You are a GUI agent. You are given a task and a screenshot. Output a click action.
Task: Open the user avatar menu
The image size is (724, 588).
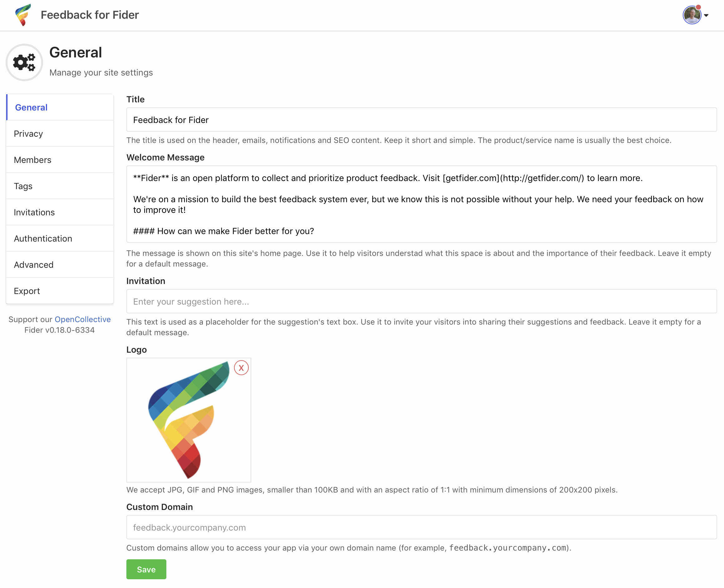(x=692, y=15)
